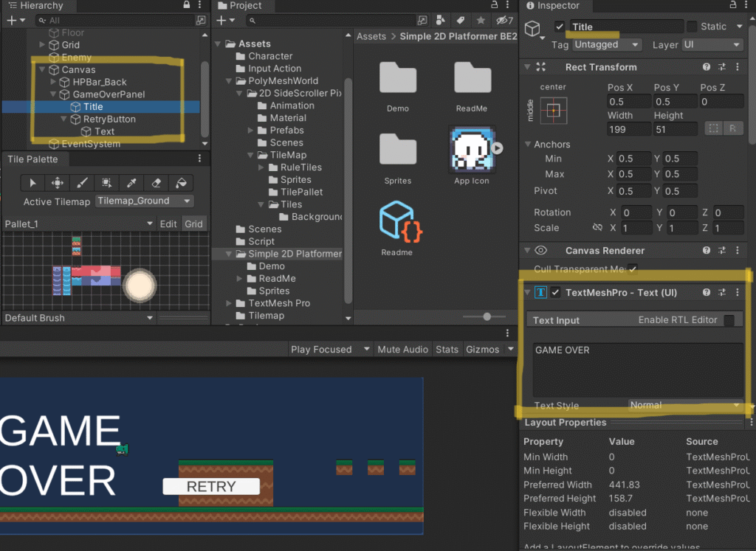Viewport: 756px width, 551px height.
Task: Click the GAME OVER text input field
Action: click(x=636, y=369)
